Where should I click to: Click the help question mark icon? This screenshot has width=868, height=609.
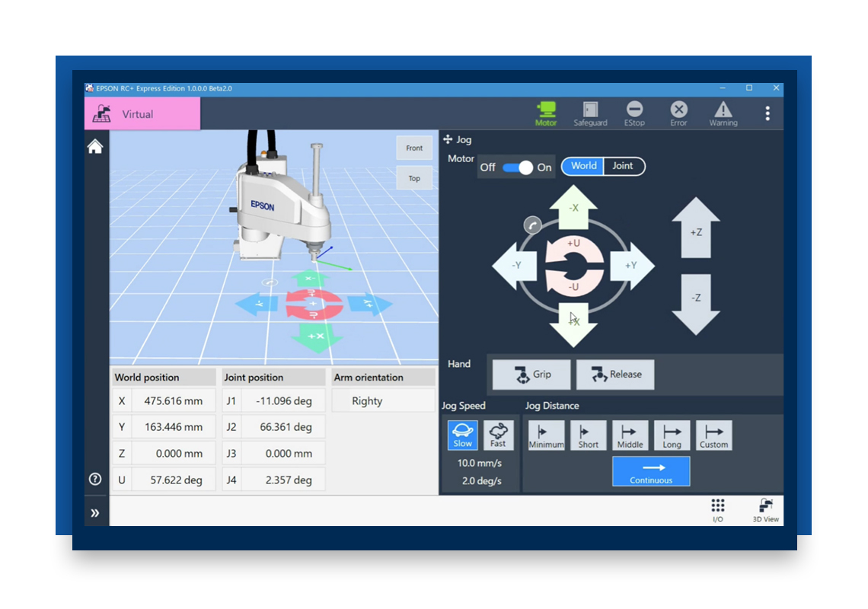[95, 479]
